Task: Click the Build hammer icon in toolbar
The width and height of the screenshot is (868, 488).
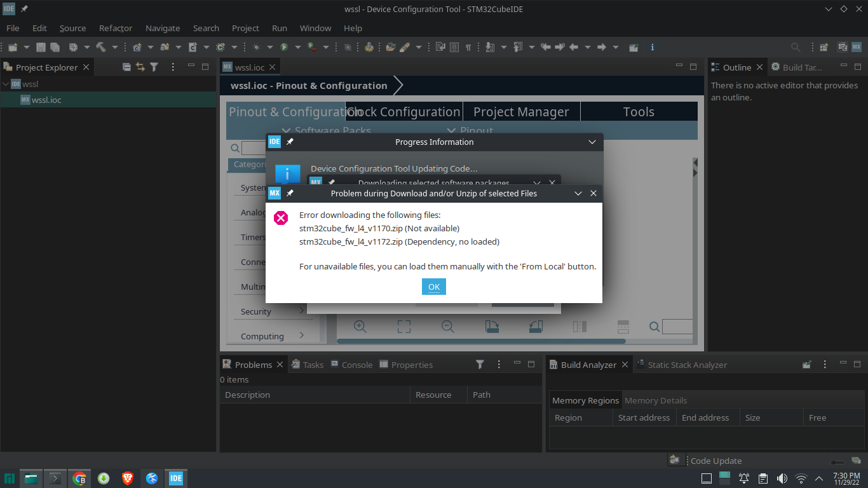Action: coord(101,47)
